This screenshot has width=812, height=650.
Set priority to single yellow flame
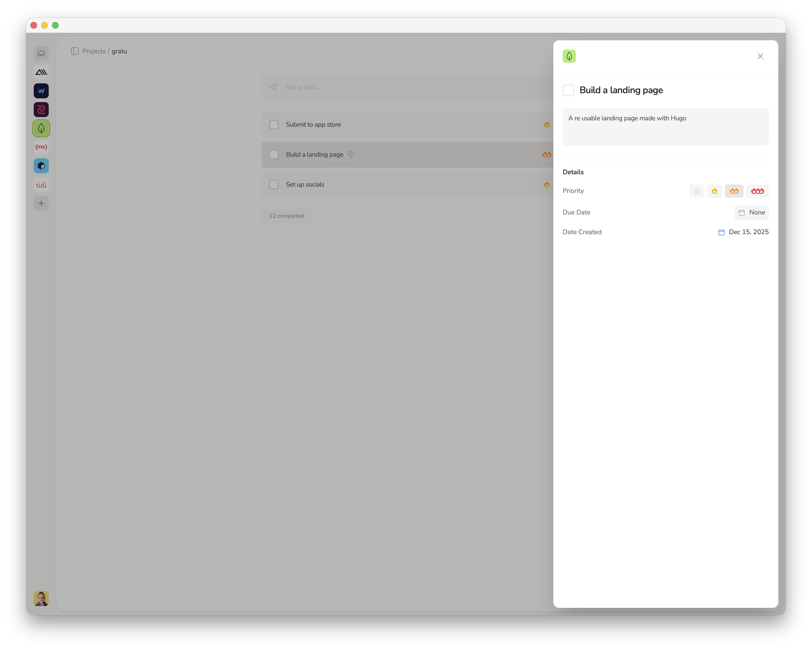tap(714, 191)
